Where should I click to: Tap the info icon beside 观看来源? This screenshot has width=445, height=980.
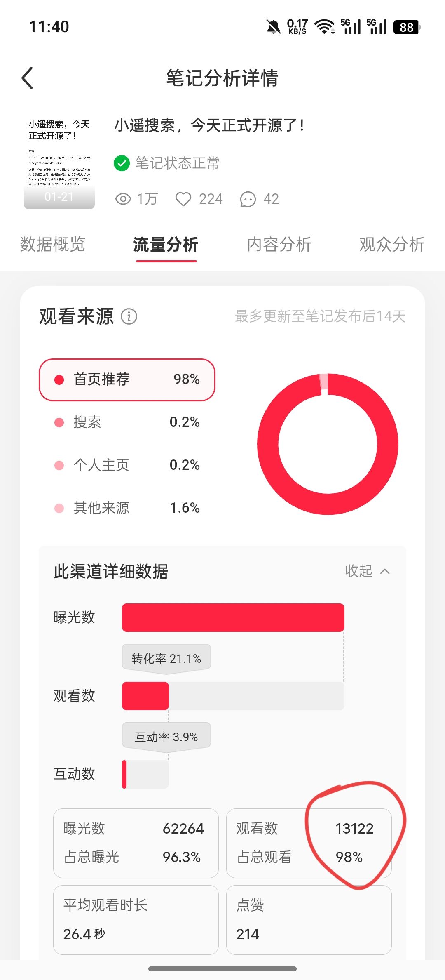pos(129,317)
